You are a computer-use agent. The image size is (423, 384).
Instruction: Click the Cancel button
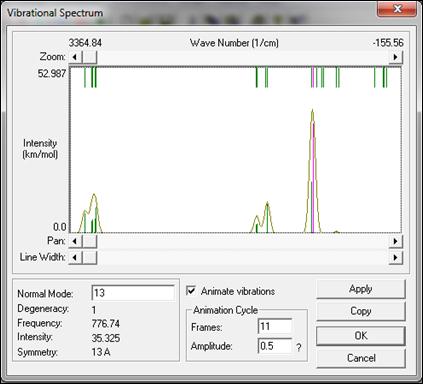point(361,358)
